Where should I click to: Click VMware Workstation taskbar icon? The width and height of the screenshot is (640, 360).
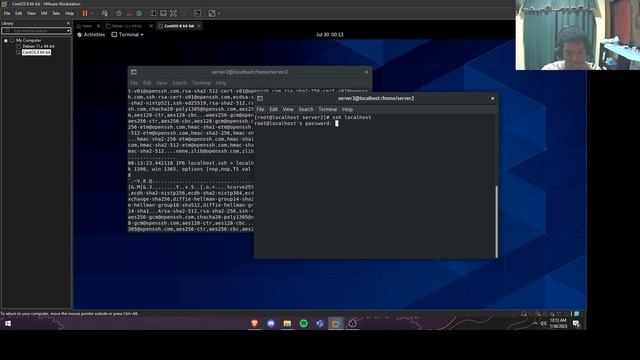[x=336, y=323]
